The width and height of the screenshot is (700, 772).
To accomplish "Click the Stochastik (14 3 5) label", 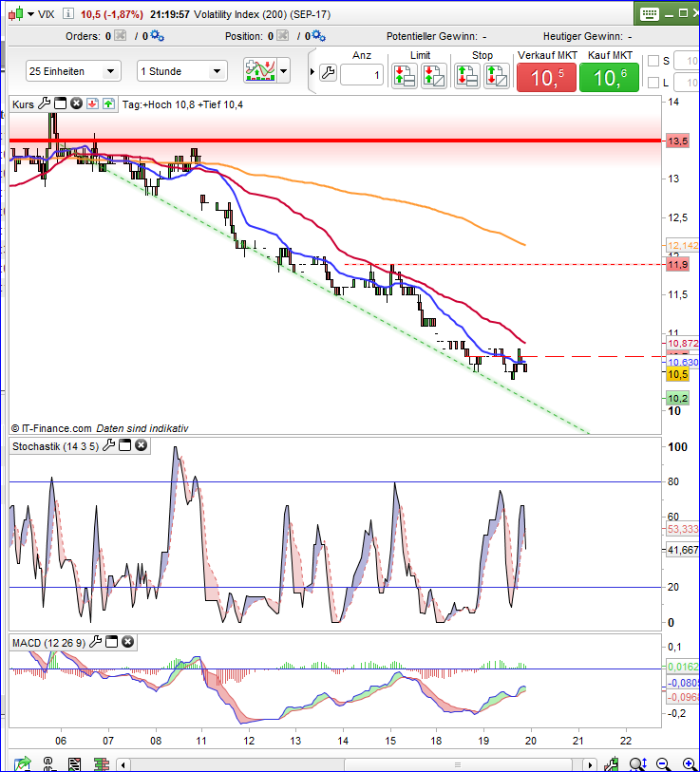I will coord(55,446).
